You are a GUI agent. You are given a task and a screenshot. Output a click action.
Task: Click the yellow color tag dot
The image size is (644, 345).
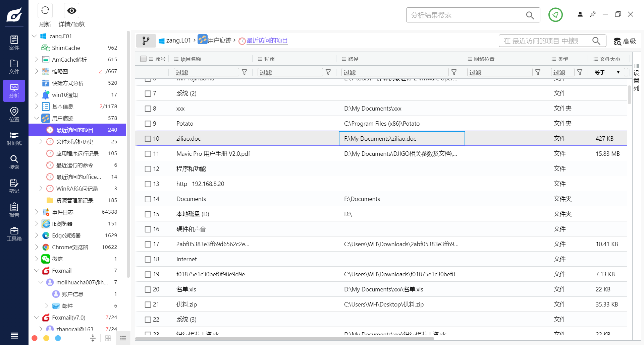[46, 338]
